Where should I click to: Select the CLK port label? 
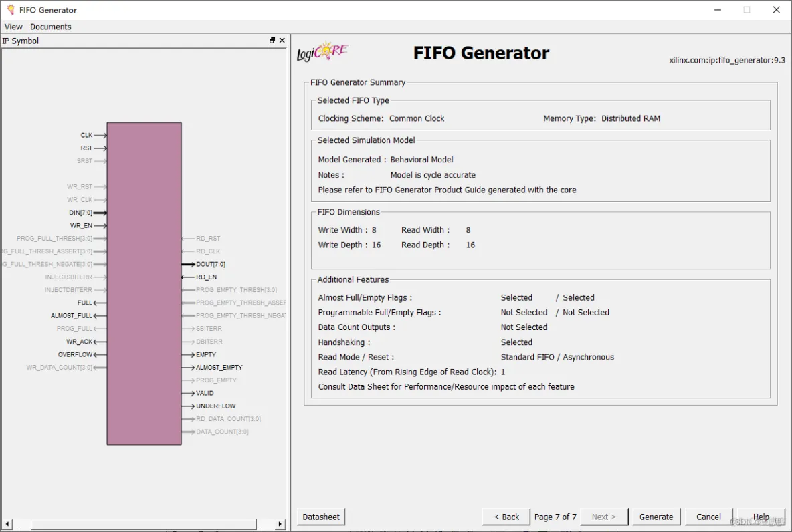86,135
